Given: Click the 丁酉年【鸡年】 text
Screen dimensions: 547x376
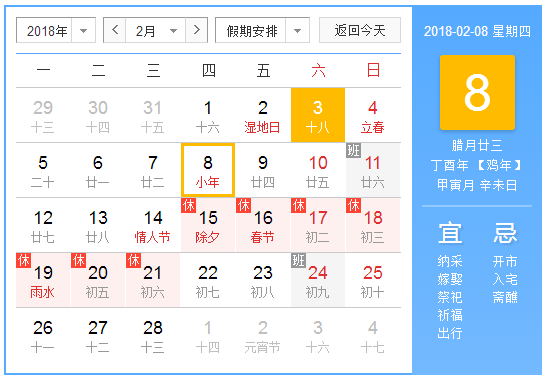Looking at the screenshot, I should 477,165.
